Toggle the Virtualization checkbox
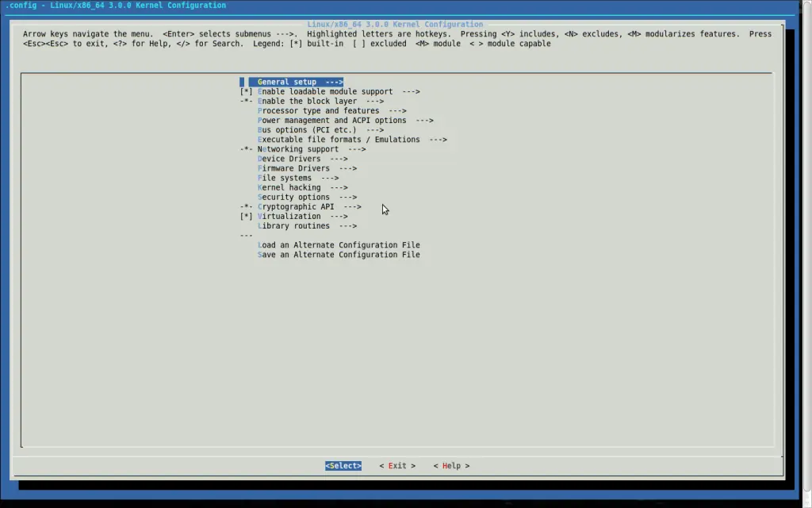This screenshot has width=812, height=508. point(246,216)
